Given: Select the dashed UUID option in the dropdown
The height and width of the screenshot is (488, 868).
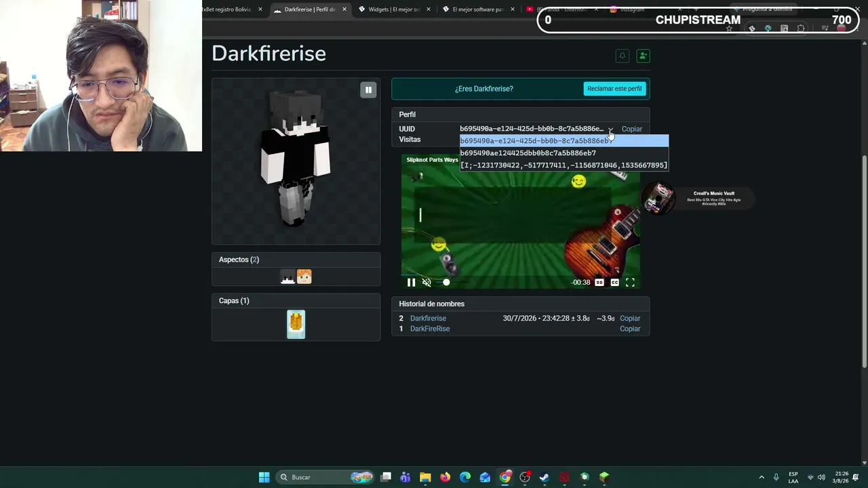Looking at the screenshot, I should (564, 141).
